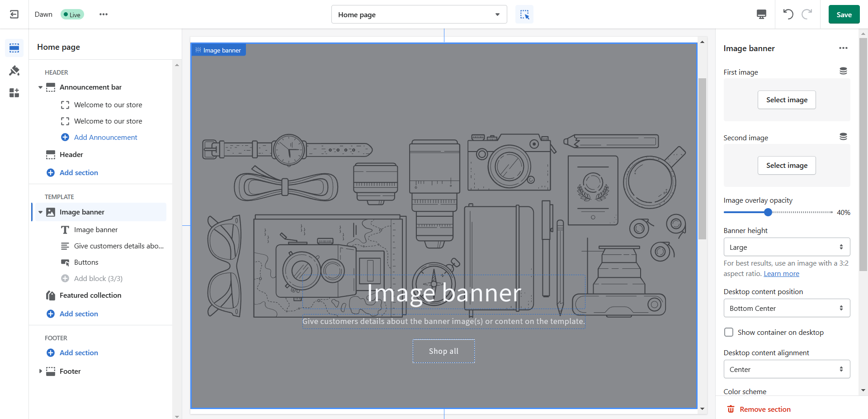Image resolution: width=868 pixels, height=419 pixels.
Task: Select image for First image
Action: pos(787,100)
